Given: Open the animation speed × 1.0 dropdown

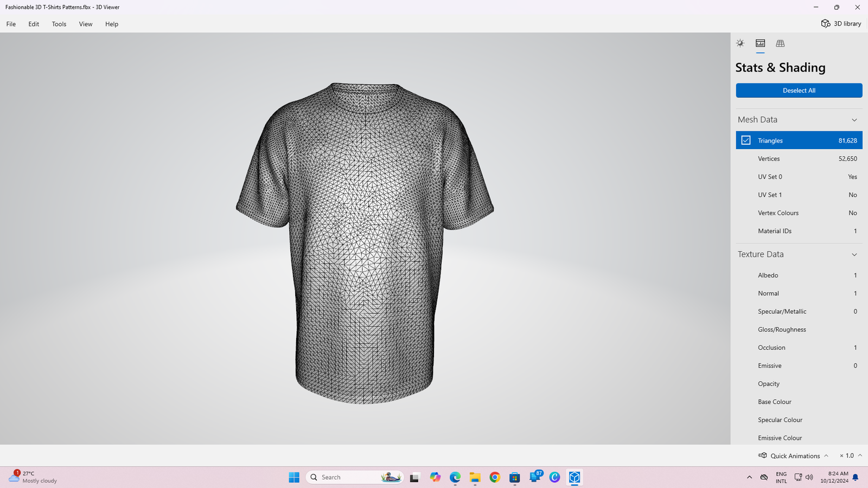Looking at the screenshot, I should [851, 456].
